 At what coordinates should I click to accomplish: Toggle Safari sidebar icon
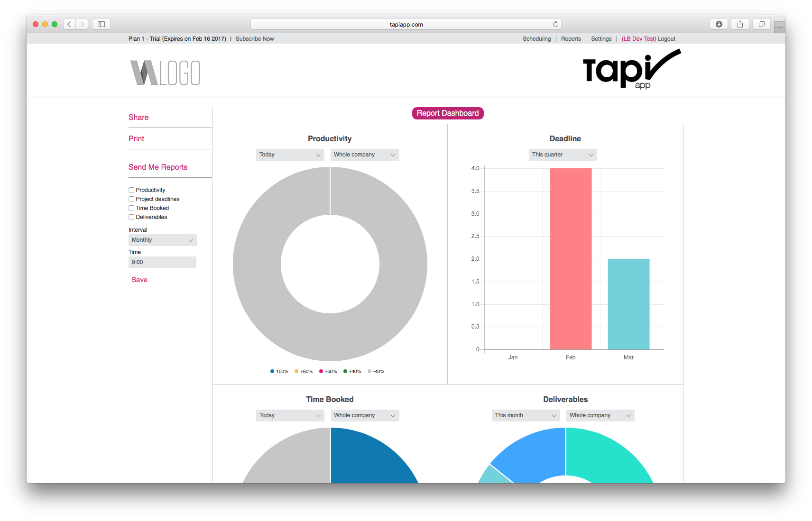[101, 24]
